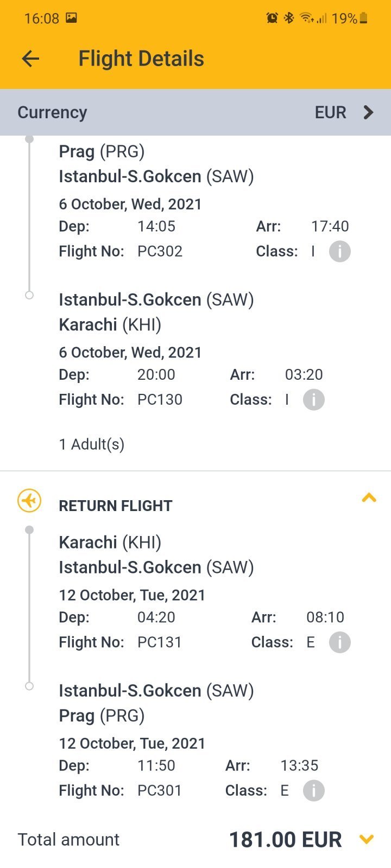Tap the 181.00 EUR total price
The image size is (391, 868).
[286, 840]
